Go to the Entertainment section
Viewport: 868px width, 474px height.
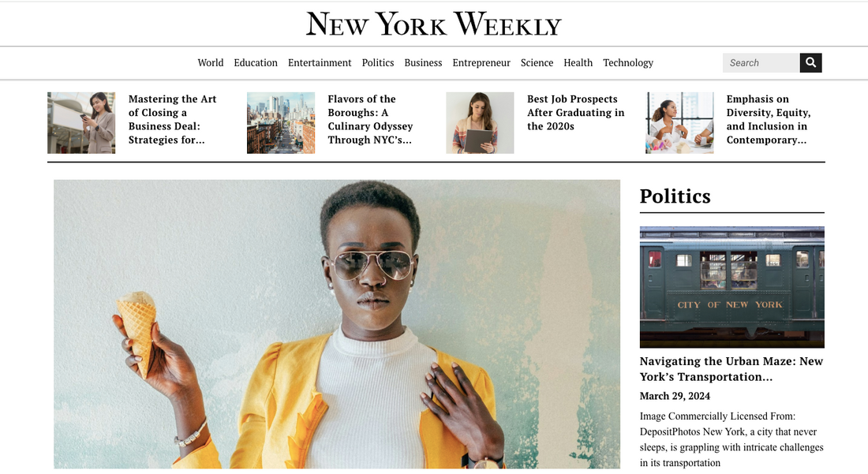pyautogui.click(x=320, y=62)
